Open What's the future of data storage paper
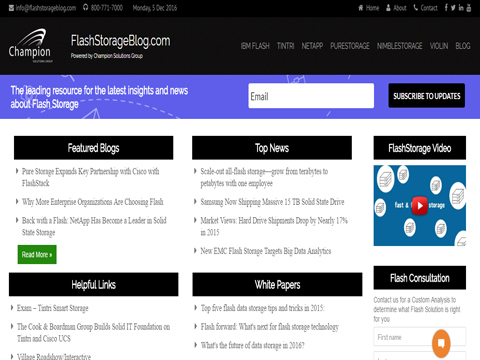 (x=253, y=345)
